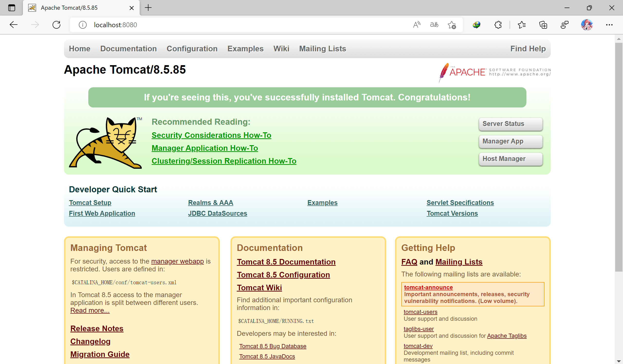Open the Tomcat Wiki link

click(x=259, y=288)
